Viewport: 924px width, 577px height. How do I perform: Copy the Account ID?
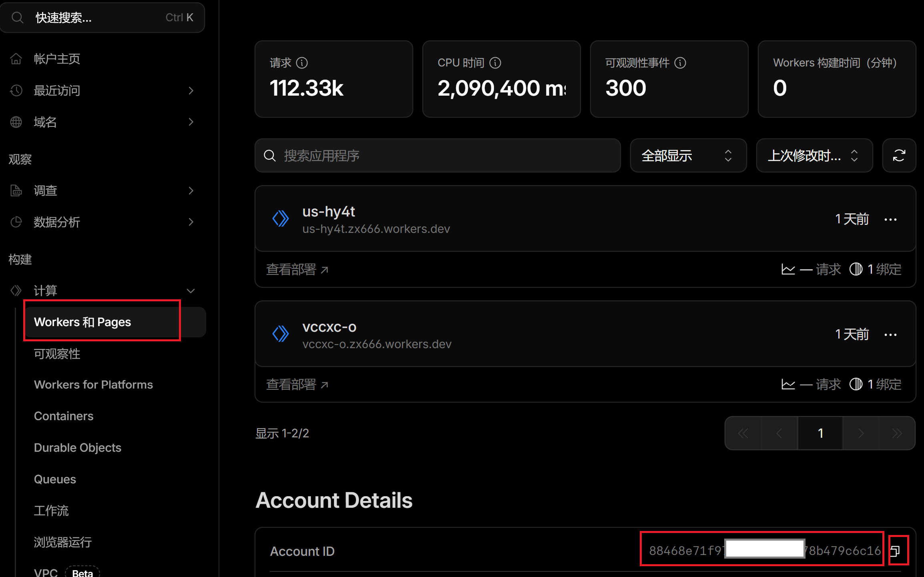point(895,551)
